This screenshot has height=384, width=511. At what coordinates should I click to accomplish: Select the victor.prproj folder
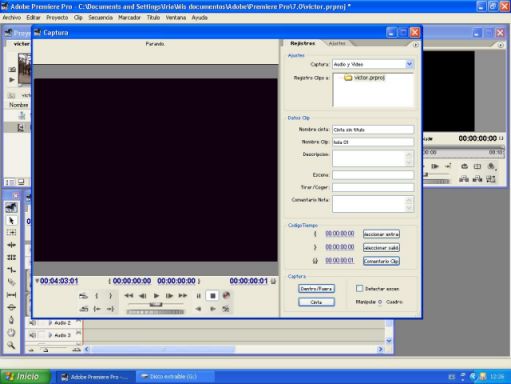(365, 78)
